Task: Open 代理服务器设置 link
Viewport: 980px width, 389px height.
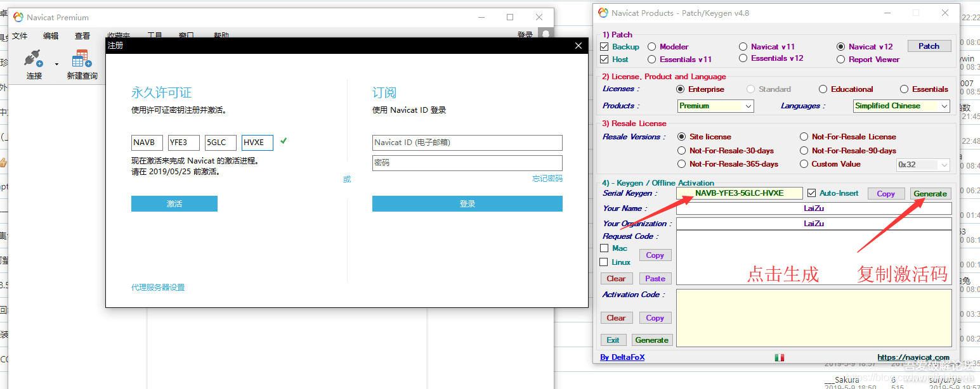Action: point(158,288)
